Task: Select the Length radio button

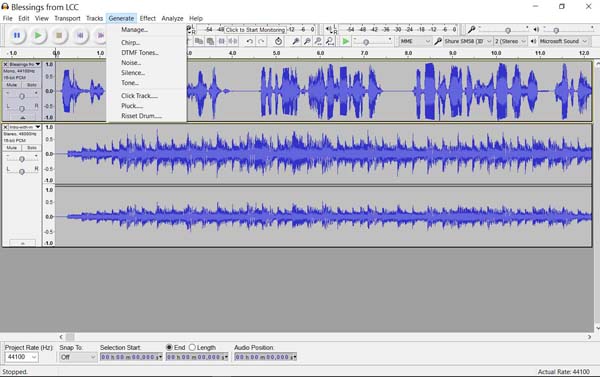Action: tap(192, 347)
